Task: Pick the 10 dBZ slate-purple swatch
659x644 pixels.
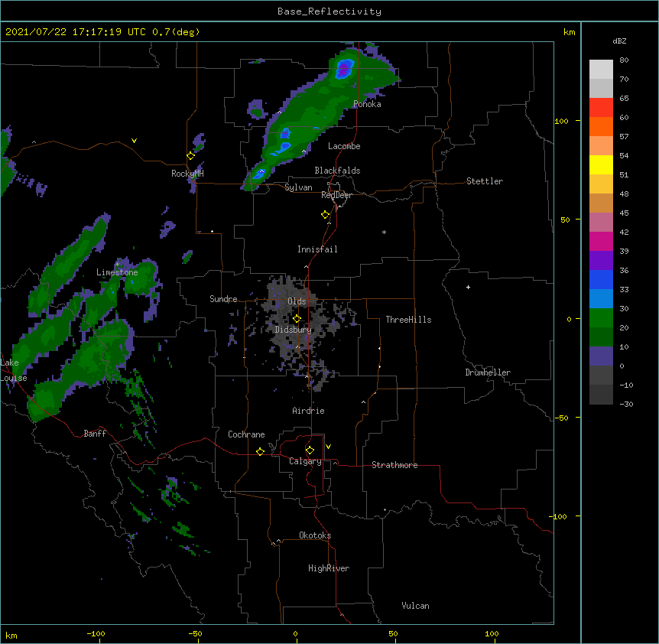Action: [601, 356]
